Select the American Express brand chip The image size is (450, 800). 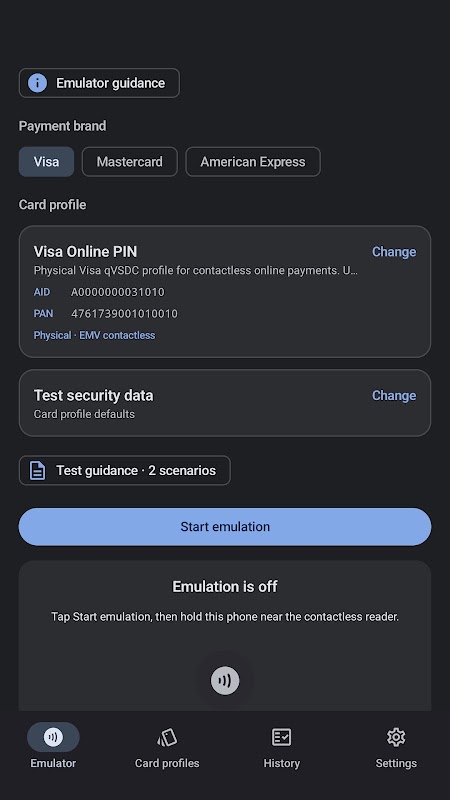coord(253,162)
